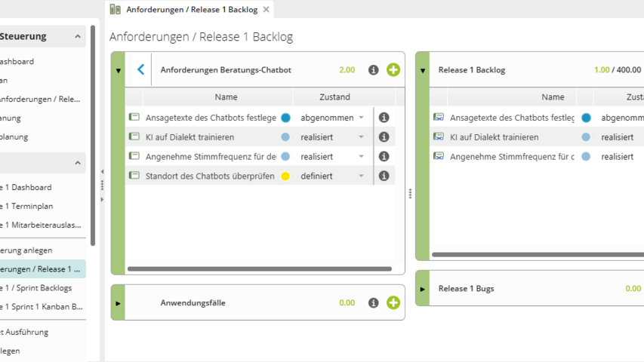Select 'Ansagetexte des Chatbots festlege' in left table

point(211,118)
